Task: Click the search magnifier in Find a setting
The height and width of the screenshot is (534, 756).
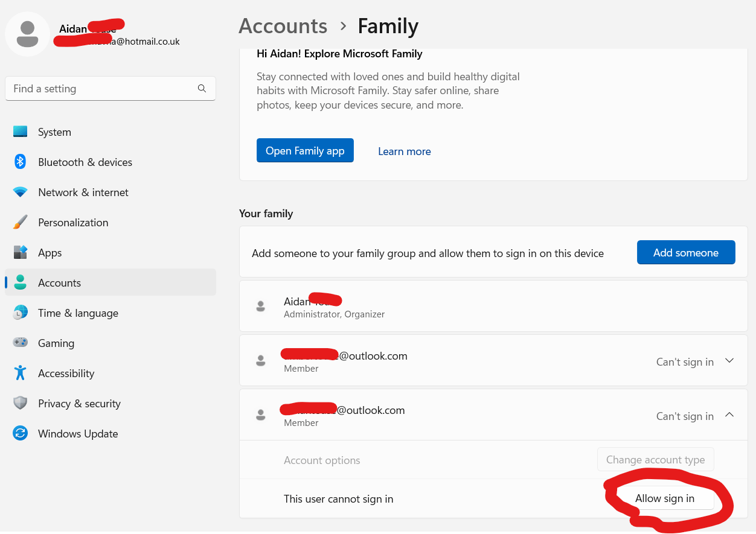Action: [x=202, y=88]
